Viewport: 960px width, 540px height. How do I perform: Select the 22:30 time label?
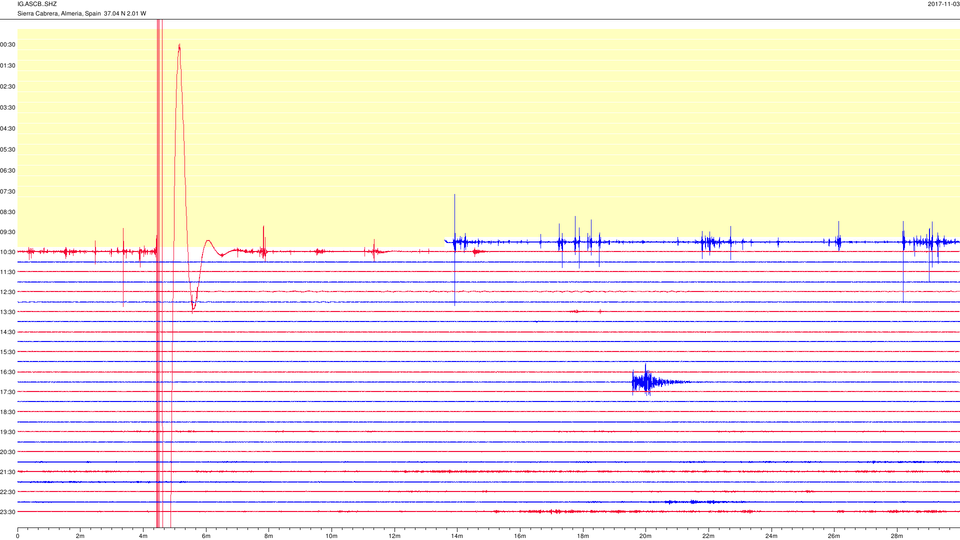point(8,492)
